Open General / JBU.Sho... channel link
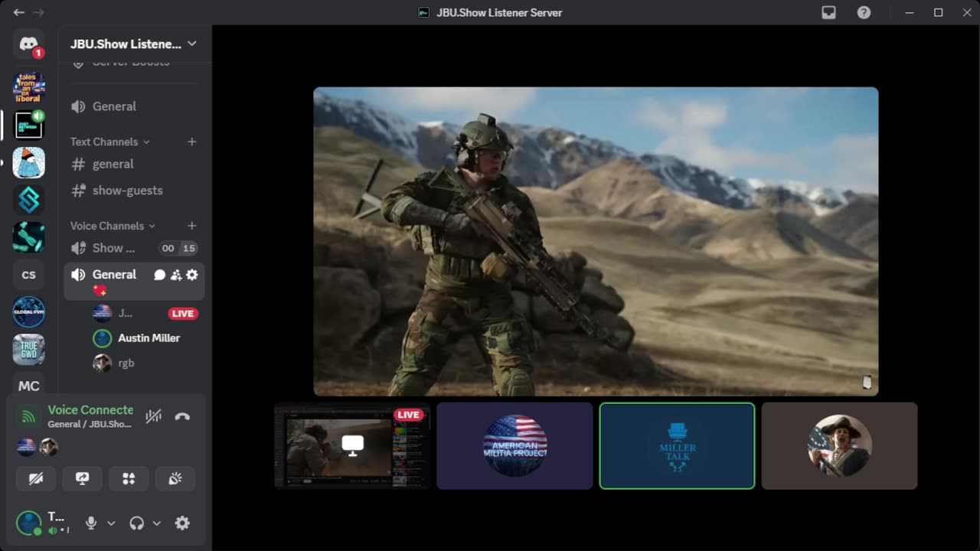Viewport: 980px width, 551px height. (x=90, y=424)
